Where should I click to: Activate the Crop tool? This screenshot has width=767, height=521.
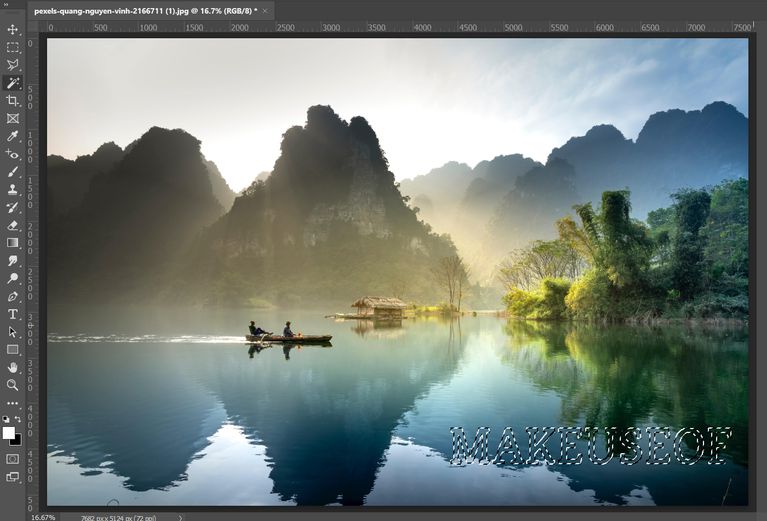[x=13, y=101]
